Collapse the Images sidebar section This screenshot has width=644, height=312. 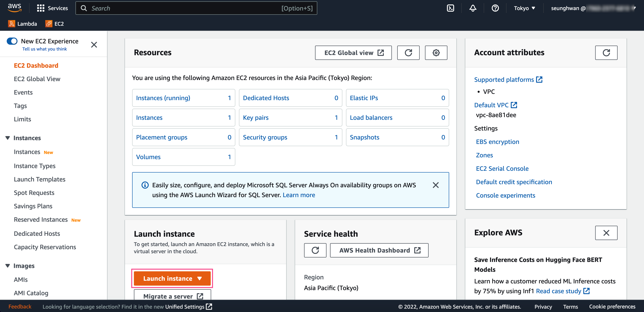[x=7, y=266]
